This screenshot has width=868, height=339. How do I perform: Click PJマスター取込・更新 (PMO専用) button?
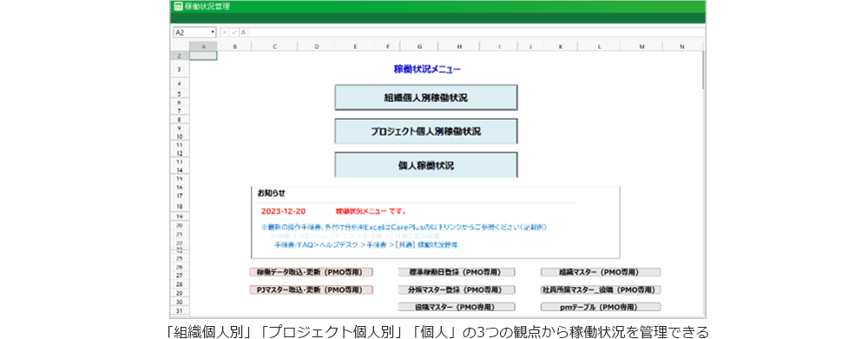pos(311,289)
